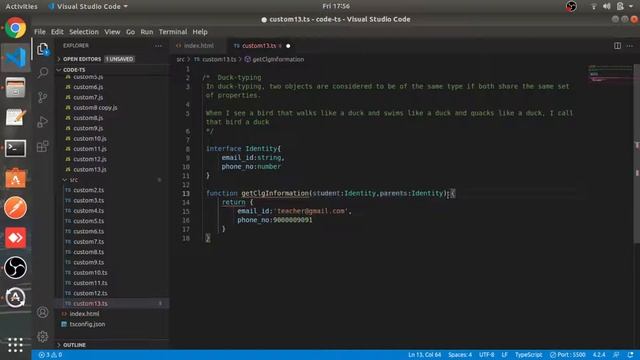Viewport: 640px width, 360px height.
Task: Open the Visual Studio Code app menu dropdown
Action: click(88, 6)
